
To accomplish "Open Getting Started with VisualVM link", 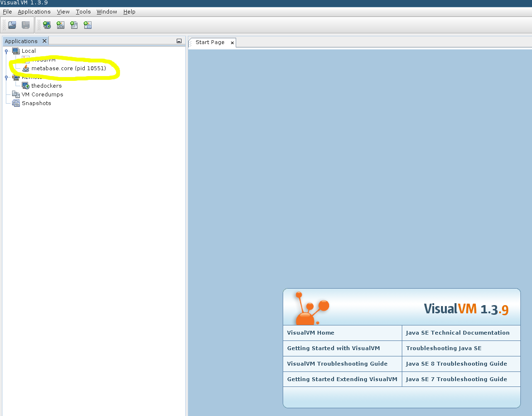I will pos(334,348).
